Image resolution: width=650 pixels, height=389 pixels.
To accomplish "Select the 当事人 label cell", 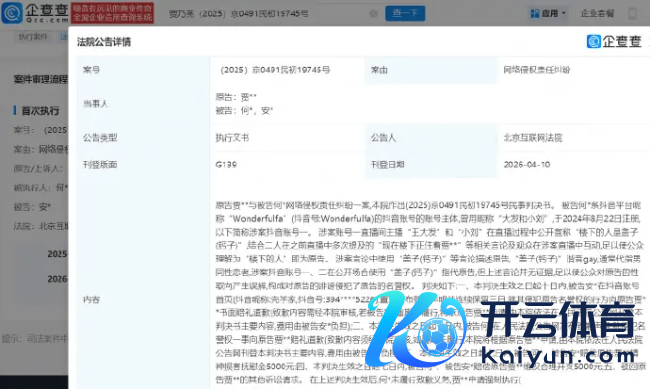I will [95, 104].
